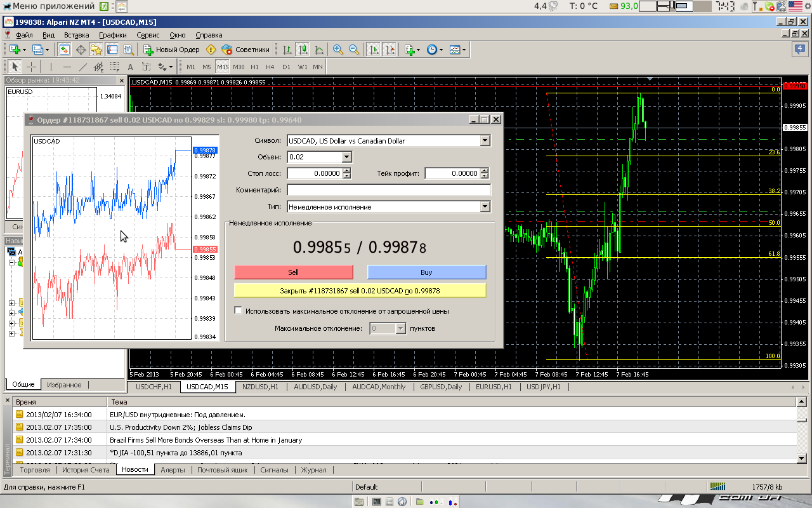The image size is (812, 508).
Task: Click the yellow MetaEditor diamond icon
Action: [x=211, y=50]
